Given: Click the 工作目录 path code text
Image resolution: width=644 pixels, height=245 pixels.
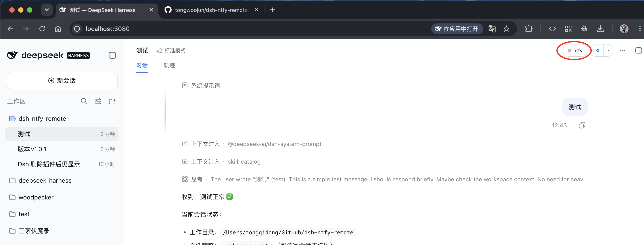Looking at the screenshot, I should 288,232.
